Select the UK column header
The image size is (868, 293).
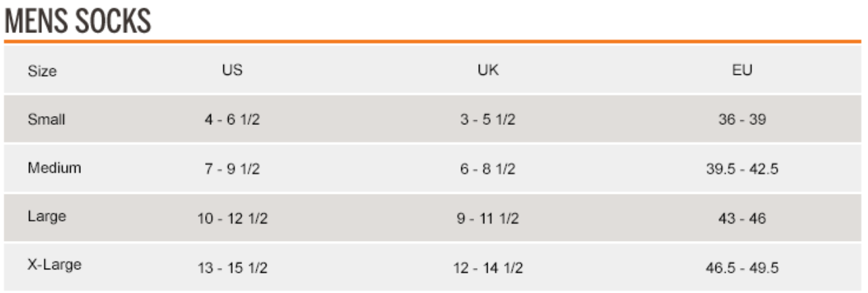[x=488, y=70]
